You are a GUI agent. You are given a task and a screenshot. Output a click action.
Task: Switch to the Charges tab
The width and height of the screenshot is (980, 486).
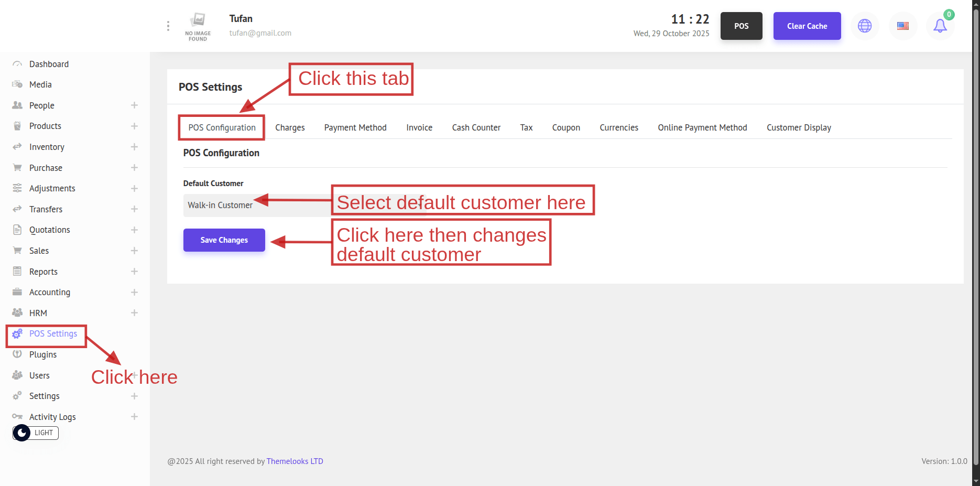[x=290, y=128]
